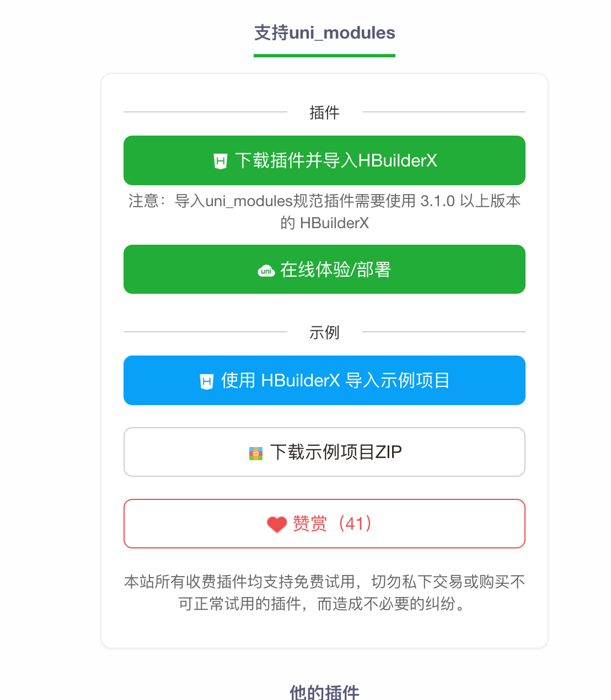Viewport: 611px width, 700px height.
Task: Click the 插件 section divider label
Action: tap(324, 112)
